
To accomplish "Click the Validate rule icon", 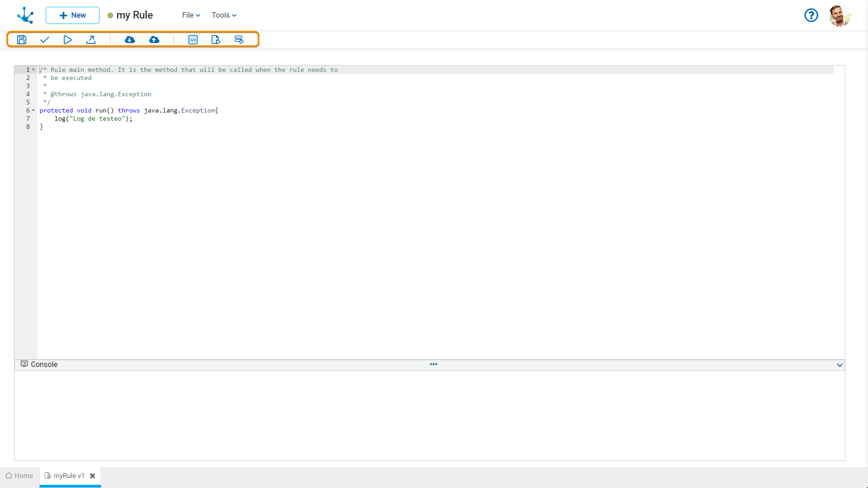I will [44, 39].
